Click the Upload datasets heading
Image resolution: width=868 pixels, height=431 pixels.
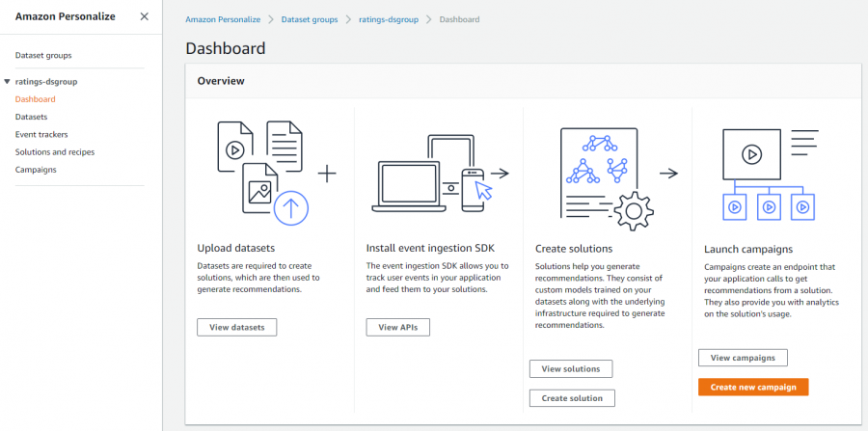[236, 247]
